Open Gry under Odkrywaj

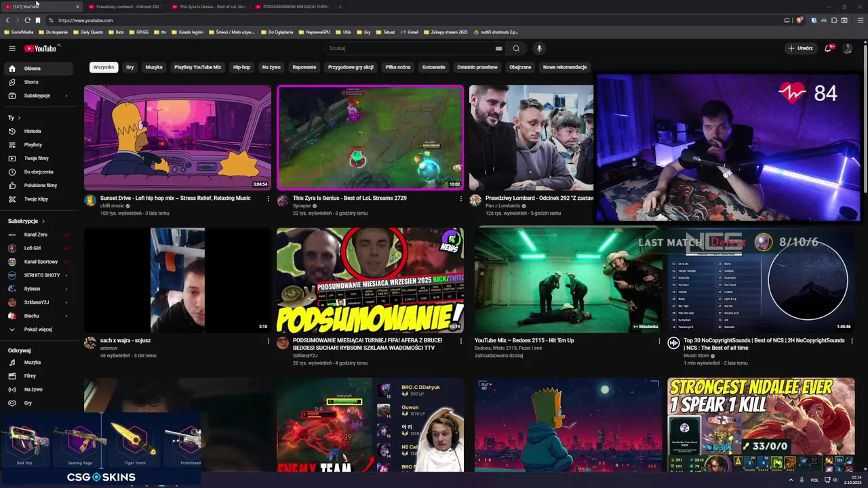[x=39, y=403]
